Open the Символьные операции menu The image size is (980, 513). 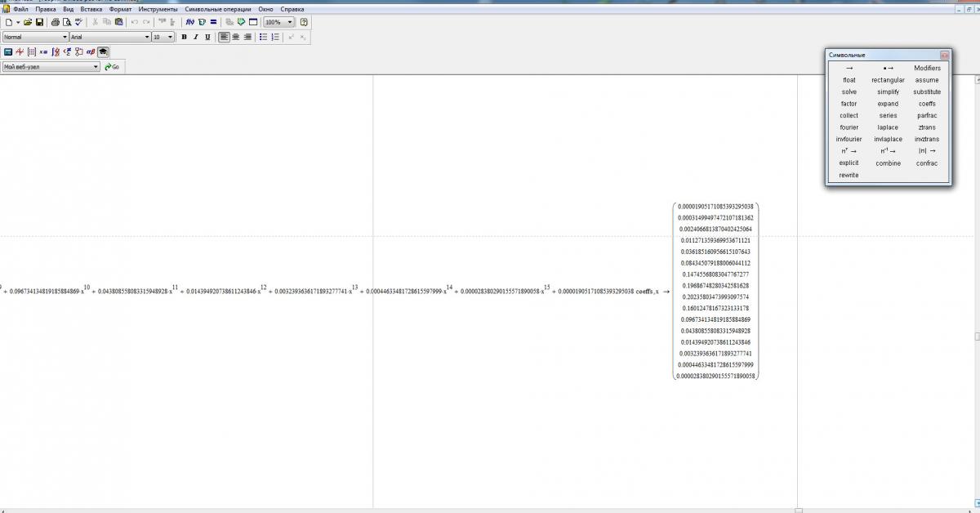point(218,9)
